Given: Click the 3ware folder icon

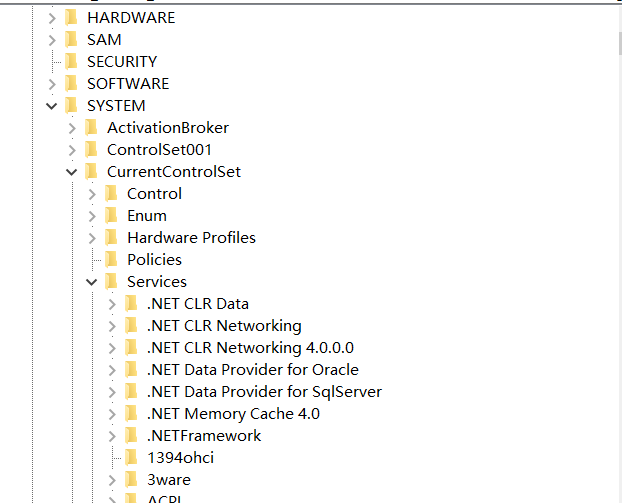Looking at the screenshot, I should pyautogui.click(x=131, y=480).
